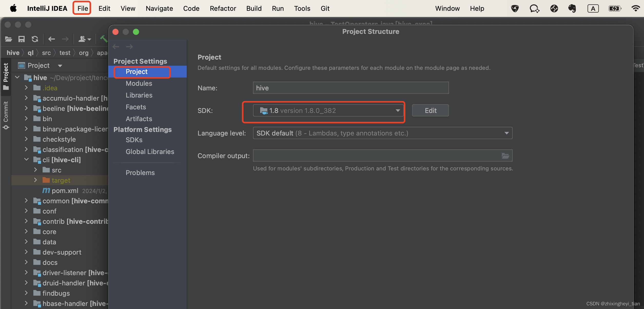Open the Commit tool window side tab
The height and width of the screenshot is (309, 644).
[x=6, y=115]
